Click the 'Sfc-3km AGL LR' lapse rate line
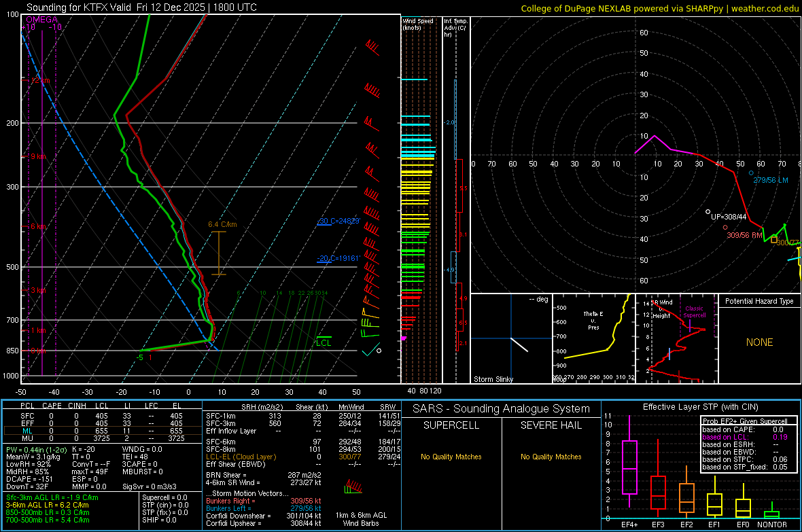The width and height of the screenshot is (802, 532). [x=52, y=497]
